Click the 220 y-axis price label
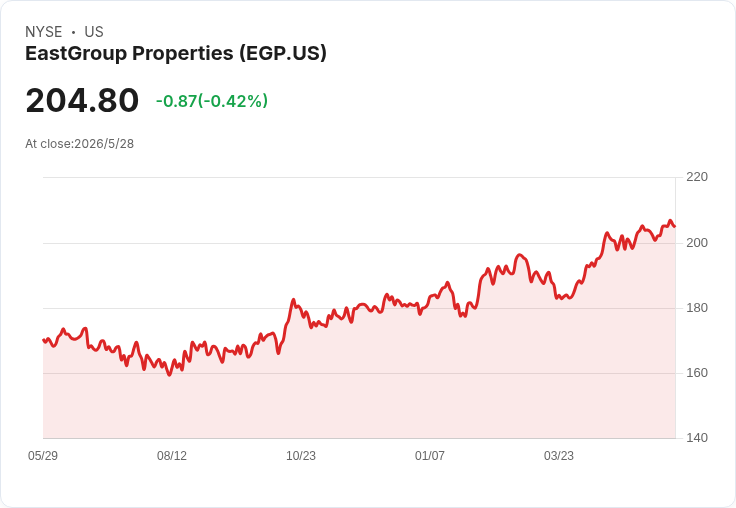Screen dimensions: 736x508 click(x=697, y=177)
